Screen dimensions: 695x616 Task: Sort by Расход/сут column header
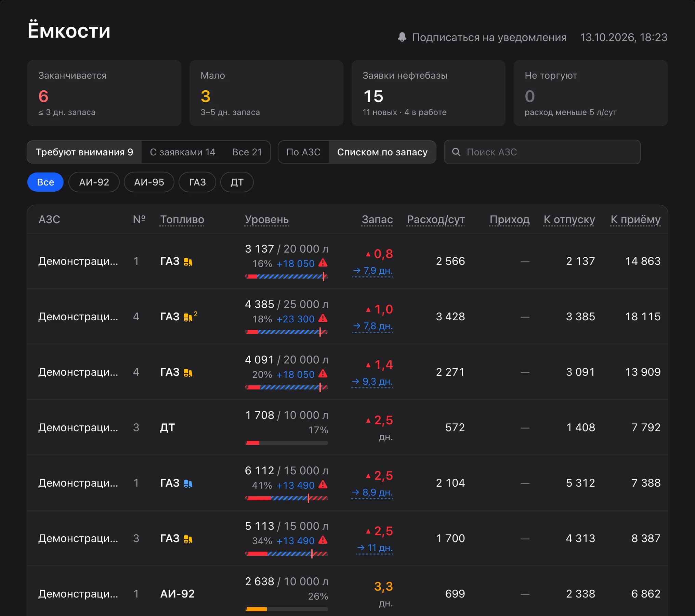(436, 219)
